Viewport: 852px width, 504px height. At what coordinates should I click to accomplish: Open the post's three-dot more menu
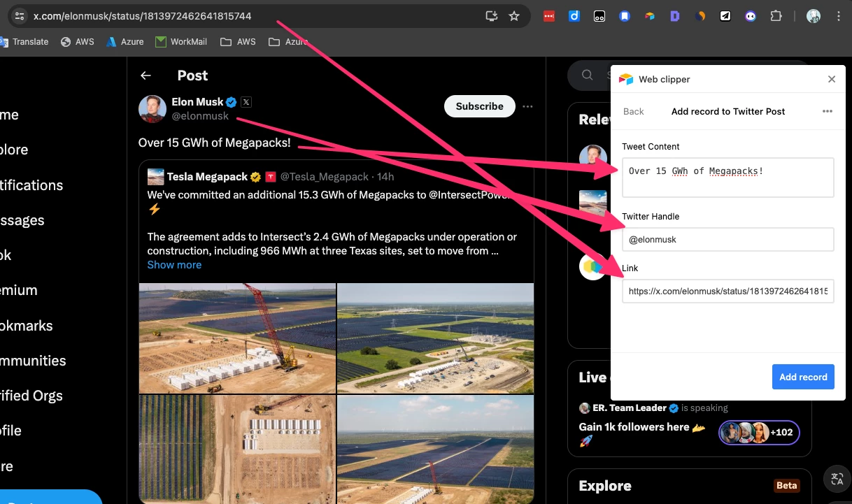[528, 106]
